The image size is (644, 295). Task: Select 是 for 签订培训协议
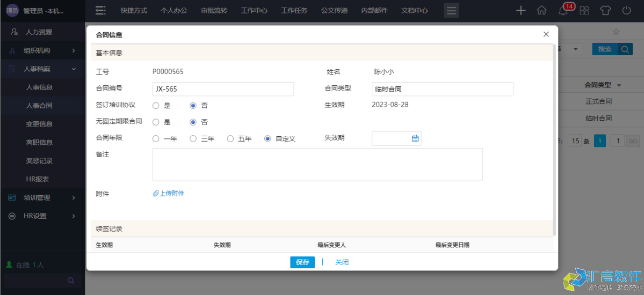(x=156, y=106)
